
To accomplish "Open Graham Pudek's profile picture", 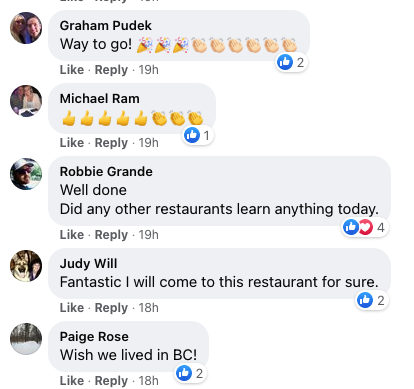I will pos(26,28).
